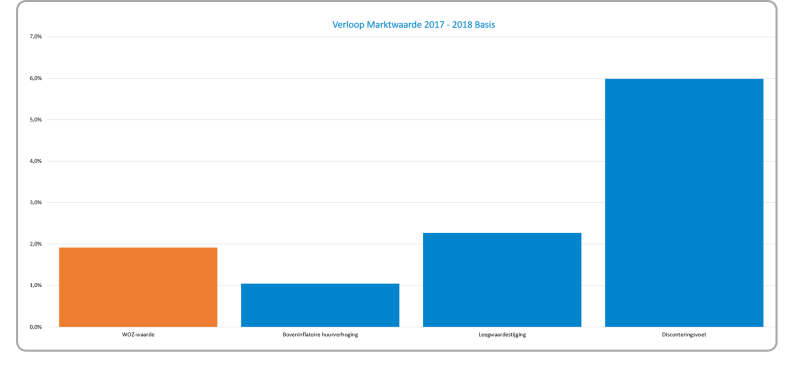Viewport: 800px width, 371px height.
Task: Click the 1,0% y-axis value
Action: [36, 286]
